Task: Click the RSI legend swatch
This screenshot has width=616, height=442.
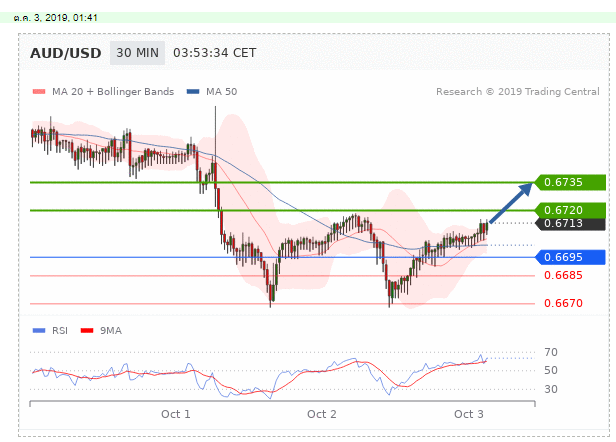Action: click(x=39, y=331)
